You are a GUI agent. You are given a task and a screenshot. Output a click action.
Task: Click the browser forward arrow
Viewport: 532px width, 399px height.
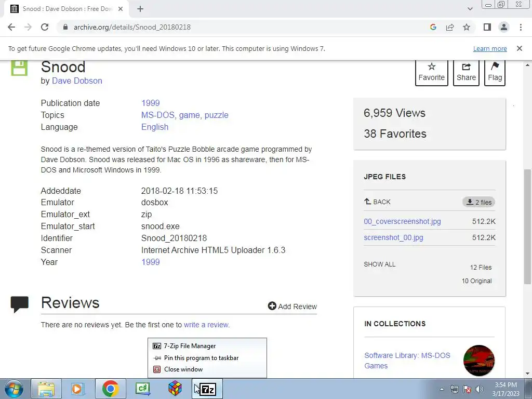pos(28,27)
